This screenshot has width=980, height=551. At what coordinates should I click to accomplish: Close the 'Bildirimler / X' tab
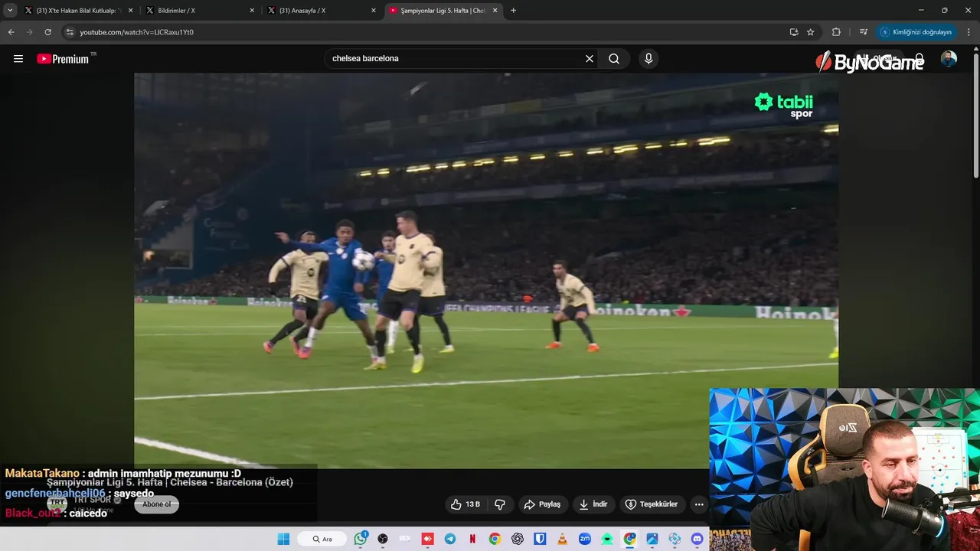point(252,11)
